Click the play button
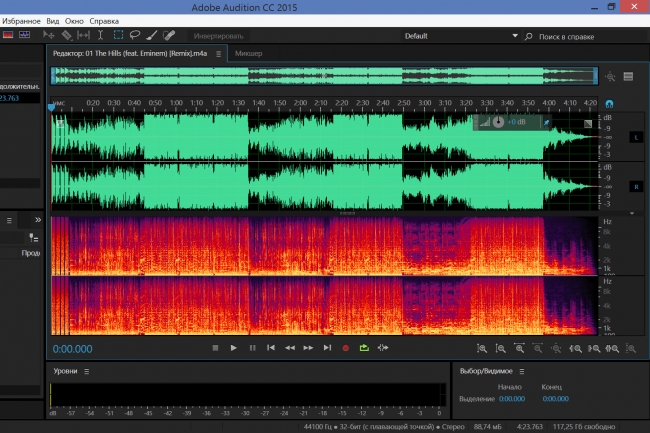 [x=233, y=348]
